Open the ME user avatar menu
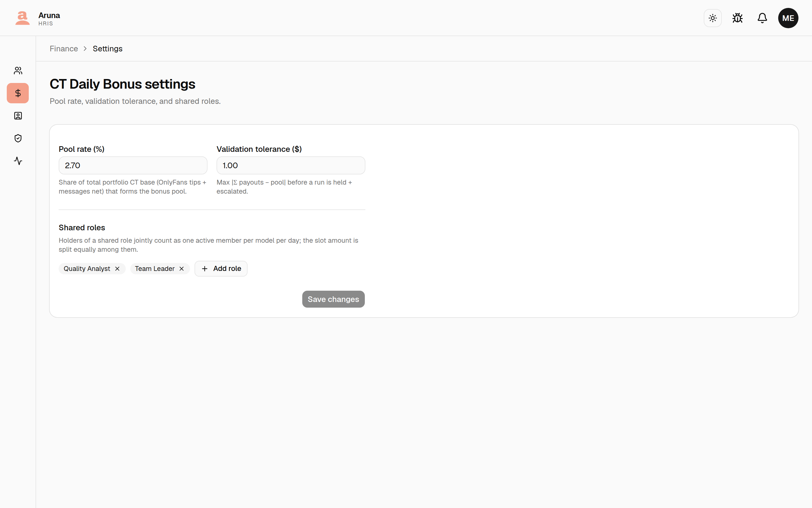Viewport: 812px width, 508px height. pos(788,18)
